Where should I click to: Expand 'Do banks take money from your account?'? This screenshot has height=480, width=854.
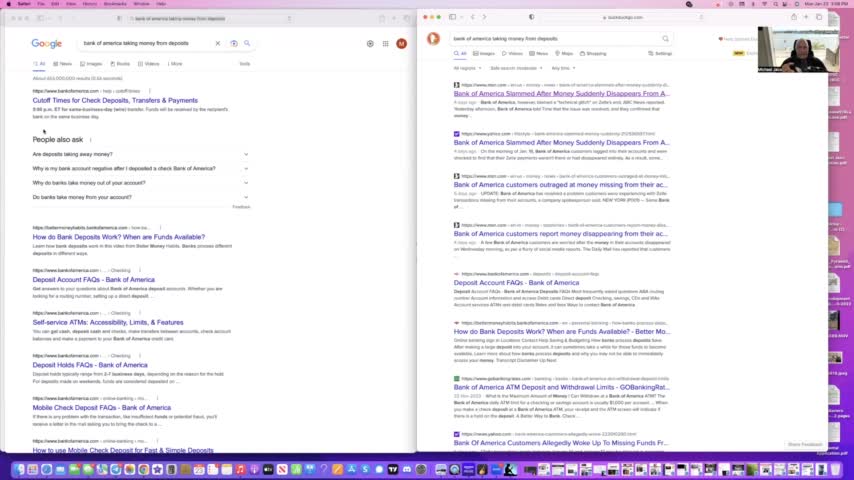[x=141, y=197]
